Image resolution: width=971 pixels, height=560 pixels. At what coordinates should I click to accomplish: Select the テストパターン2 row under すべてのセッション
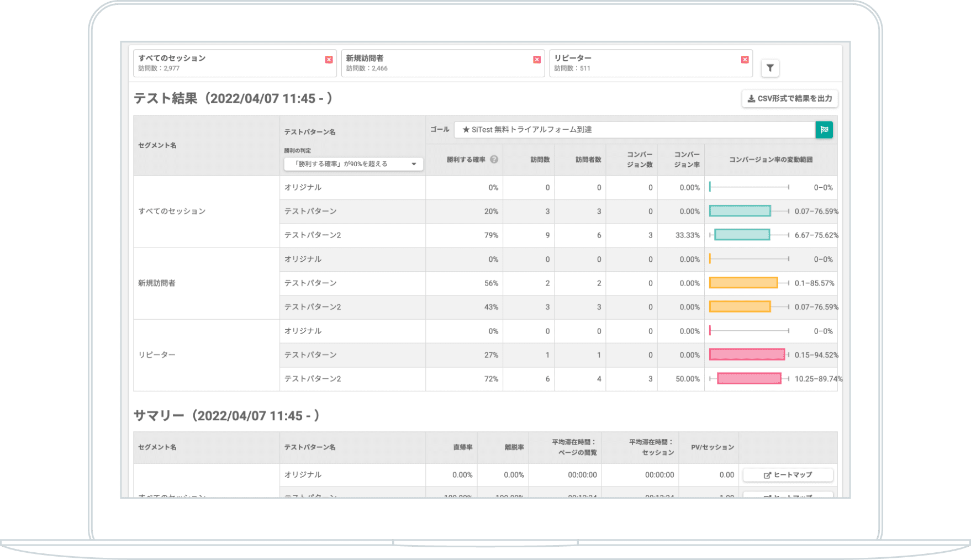(312, 235)
